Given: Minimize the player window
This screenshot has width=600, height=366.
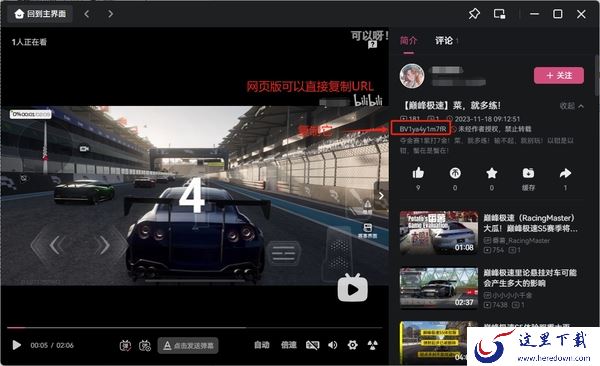Looking at the screenshot, I should [x=534, y=14].
